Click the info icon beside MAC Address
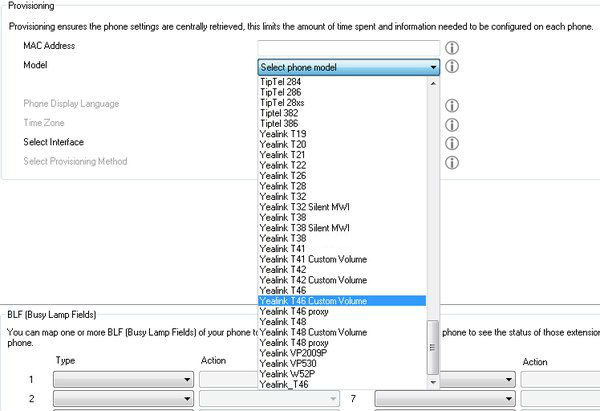This screenshot has width=600, height=411. [451, 47]
